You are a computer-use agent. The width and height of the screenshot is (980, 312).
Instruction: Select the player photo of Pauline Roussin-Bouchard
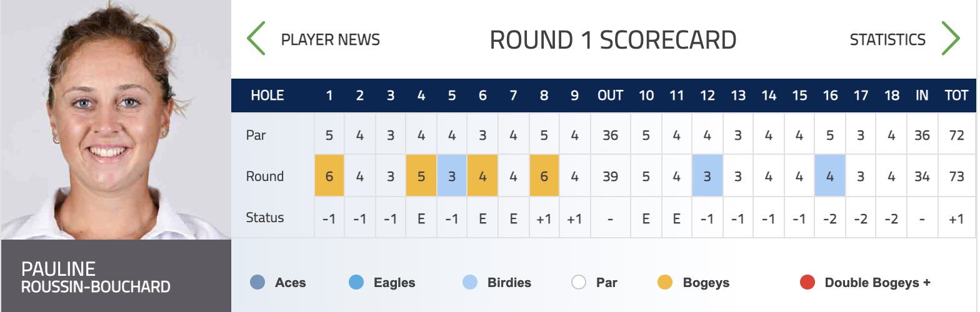(x=116, y=120)
